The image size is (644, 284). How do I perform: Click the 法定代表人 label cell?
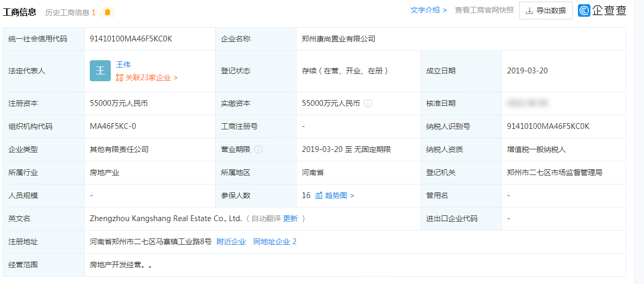44,71
